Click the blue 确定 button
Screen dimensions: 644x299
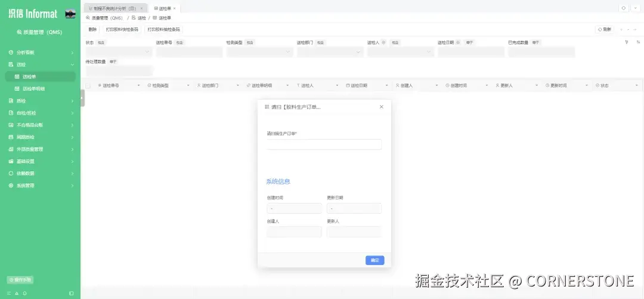point(374,260)
